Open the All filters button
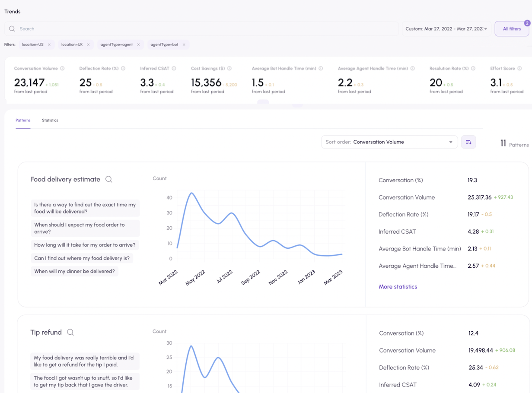 click(512, 29)
